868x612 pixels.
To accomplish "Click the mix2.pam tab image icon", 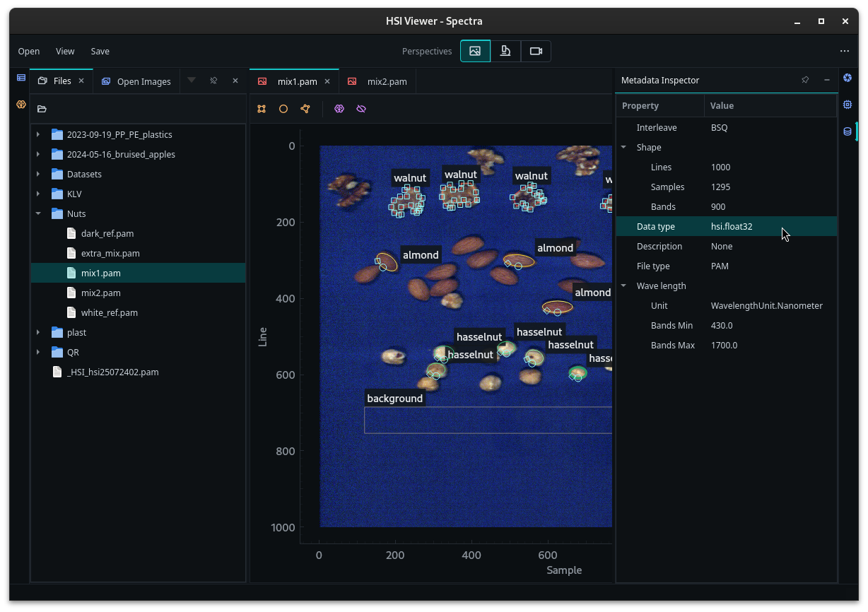I will pyautogui.click(x=352, y=81).
